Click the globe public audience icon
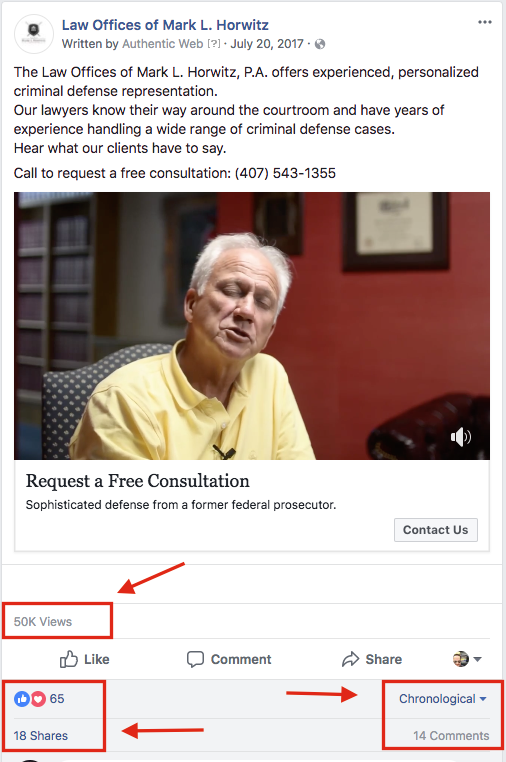 320,44
